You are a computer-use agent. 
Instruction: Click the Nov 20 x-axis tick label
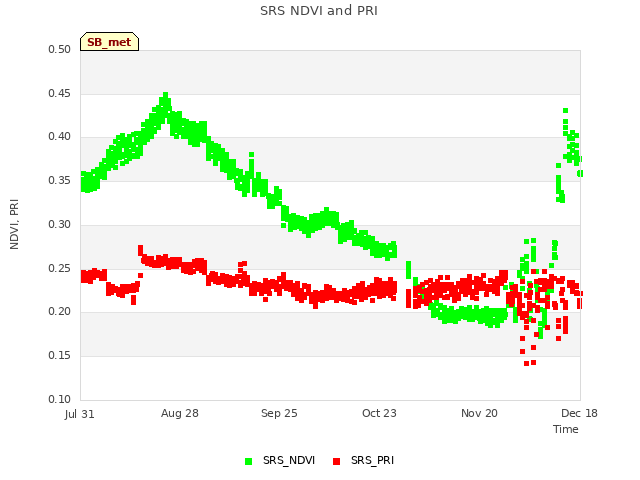[x=479, y=413]
